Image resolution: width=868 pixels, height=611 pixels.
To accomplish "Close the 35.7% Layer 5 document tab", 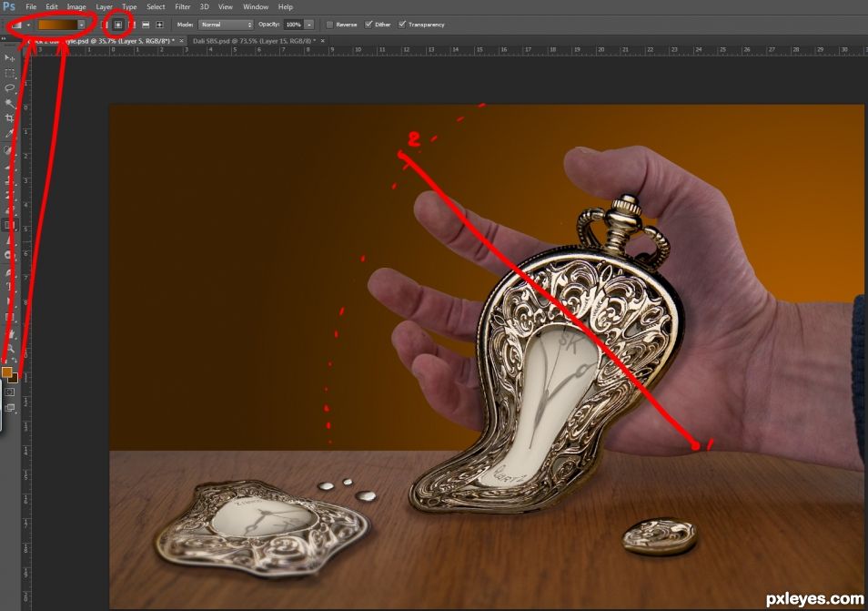I will pos(181,41).
